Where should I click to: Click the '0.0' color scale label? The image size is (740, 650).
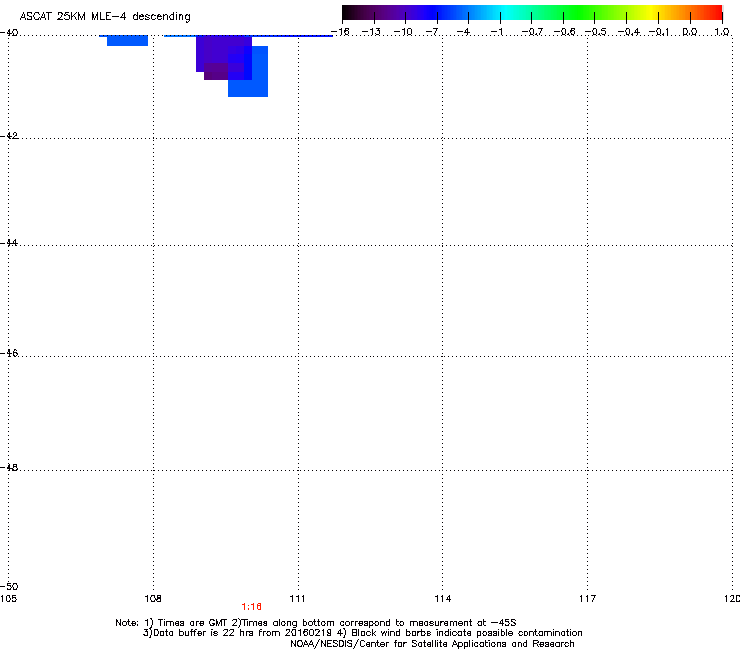690,32
